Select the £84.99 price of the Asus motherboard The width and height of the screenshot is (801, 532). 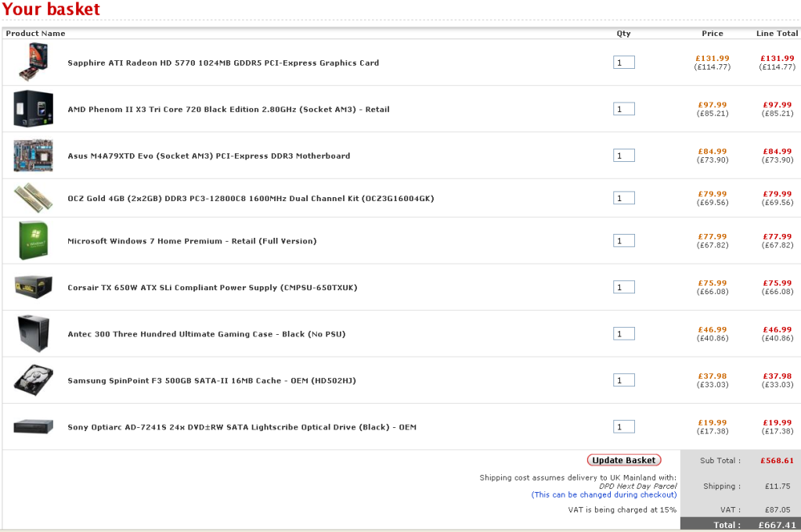(712, 151)
